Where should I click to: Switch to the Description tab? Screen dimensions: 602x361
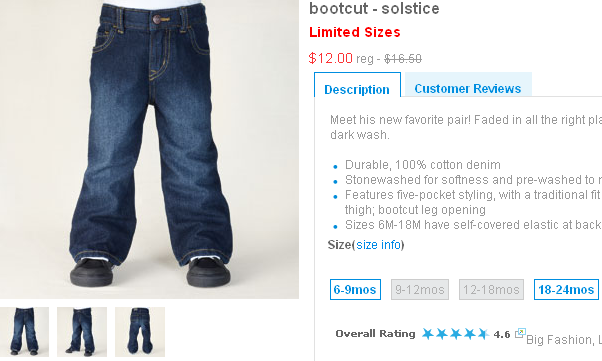[x=357, y=89]
